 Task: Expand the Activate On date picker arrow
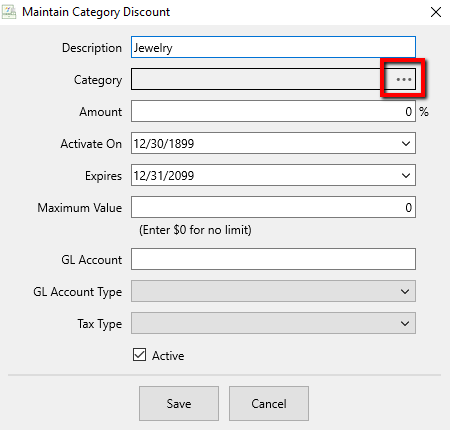tap(406, 144)
